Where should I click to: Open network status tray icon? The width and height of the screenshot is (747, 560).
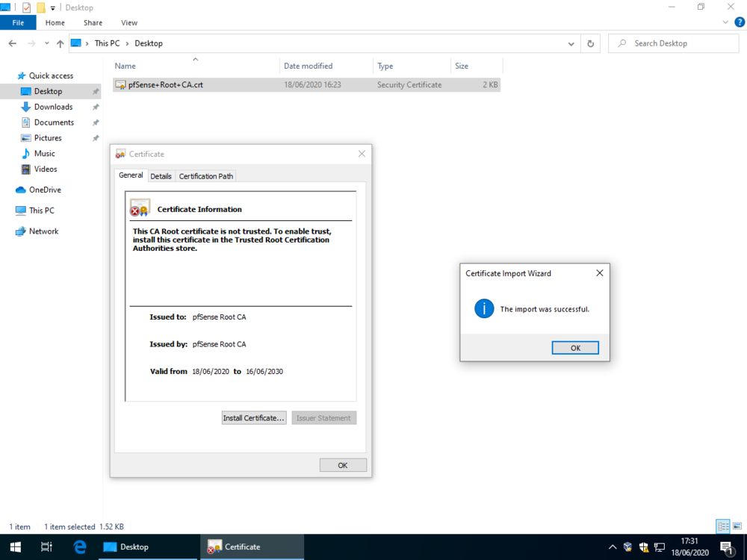click(660, 547)
